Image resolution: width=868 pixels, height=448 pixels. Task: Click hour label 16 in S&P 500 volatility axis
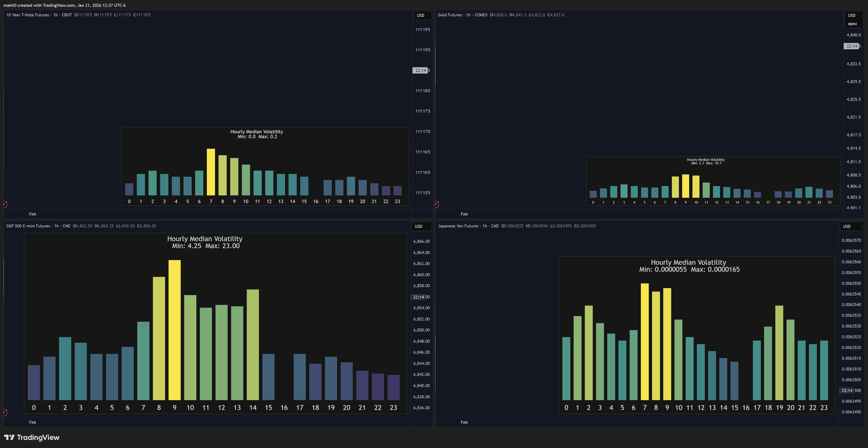point(284,408)
